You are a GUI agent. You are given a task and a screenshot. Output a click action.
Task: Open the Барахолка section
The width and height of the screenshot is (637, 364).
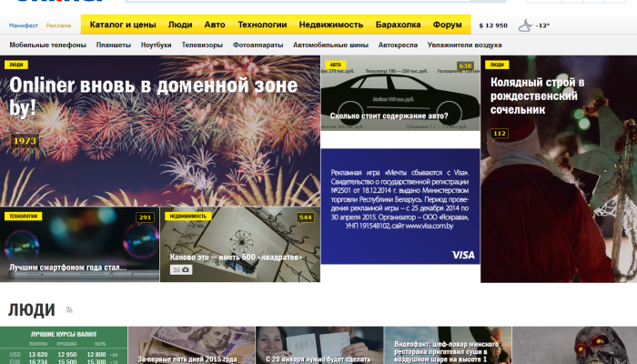(x=398, y=25)
